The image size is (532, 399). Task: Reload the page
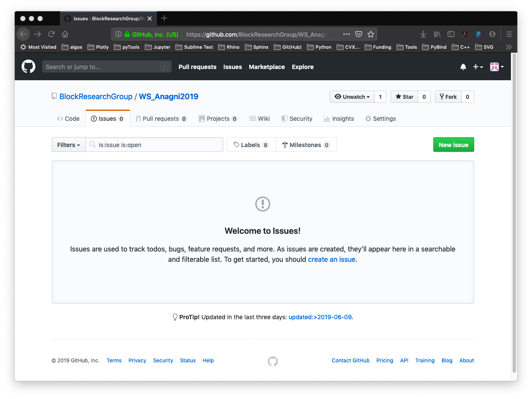[51, 34]
